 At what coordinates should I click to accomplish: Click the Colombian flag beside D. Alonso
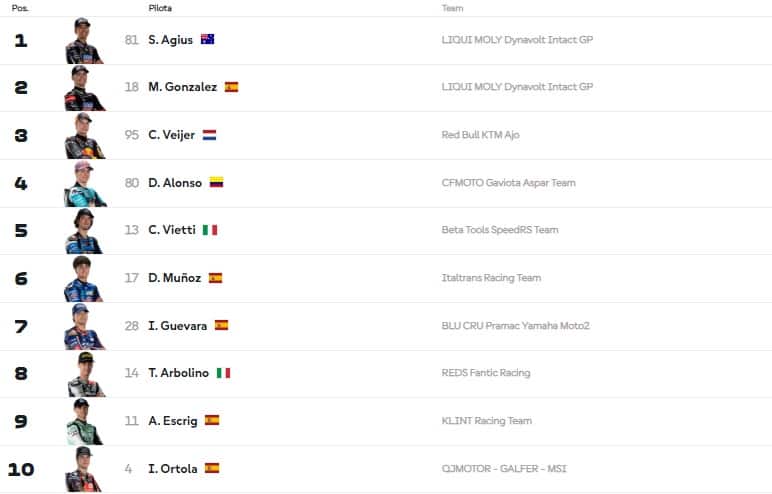point(216,183)
